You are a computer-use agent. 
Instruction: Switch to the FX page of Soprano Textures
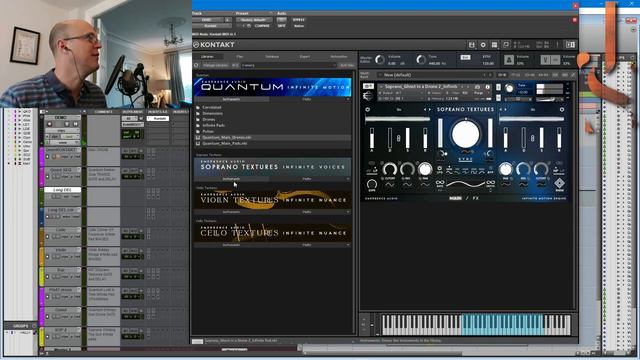pos(476,198)
